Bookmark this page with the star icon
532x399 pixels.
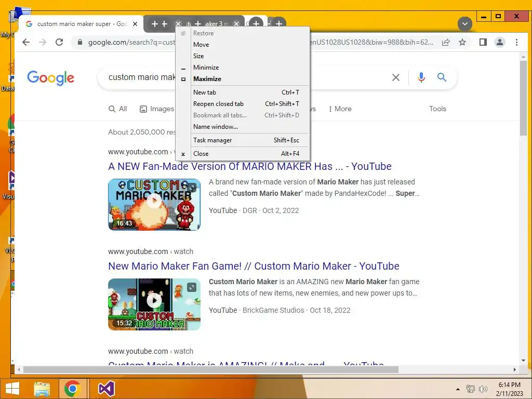(x=462, y=42)
